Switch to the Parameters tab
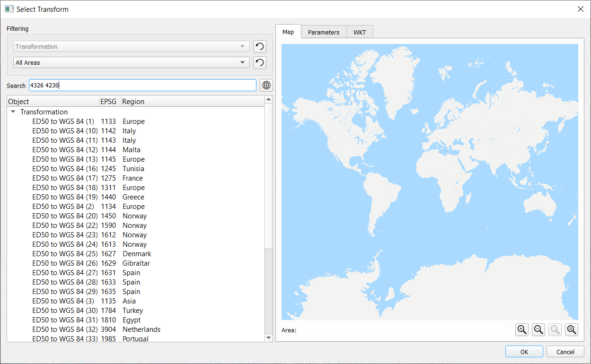 [324, 32]
